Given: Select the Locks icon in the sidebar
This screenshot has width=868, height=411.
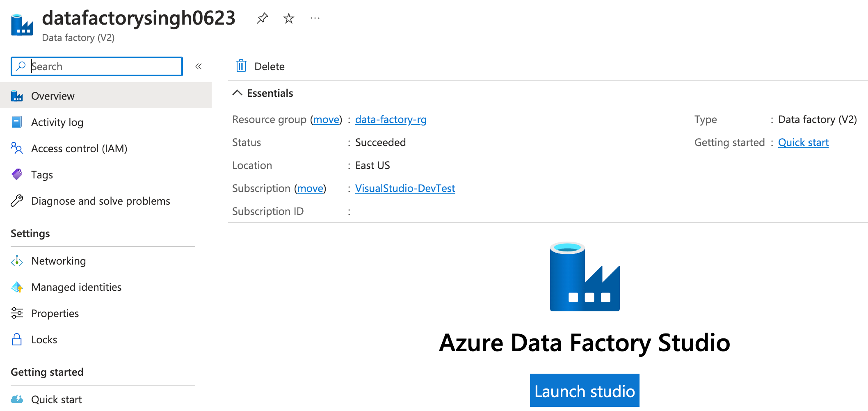Looking at the screenshot, I should tap(16, 339).
